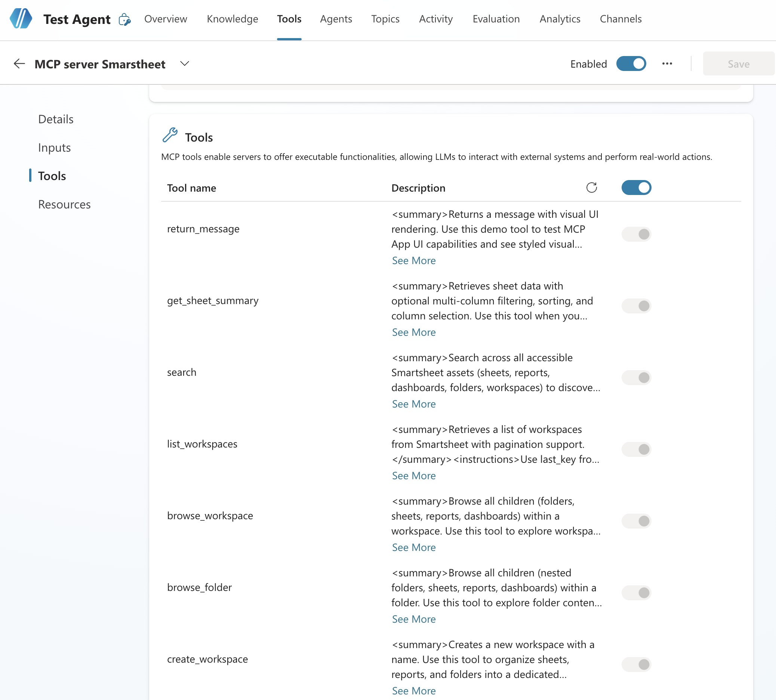The image size is (776, 700).
Task: Click the Test Agent title
Action: click(x=77, y=19)
